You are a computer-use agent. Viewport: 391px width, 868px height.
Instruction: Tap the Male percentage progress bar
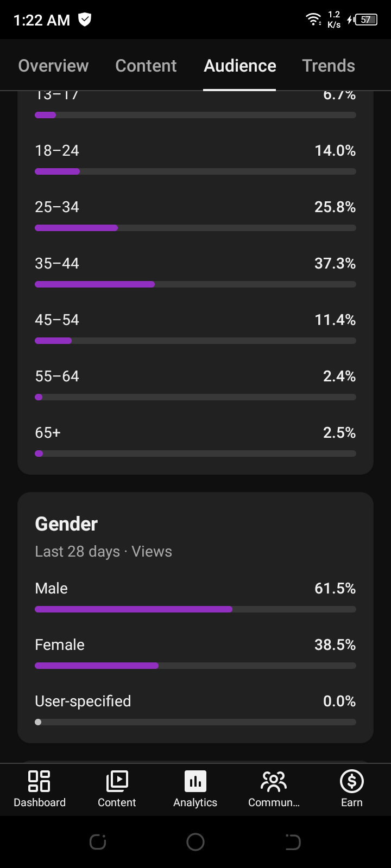pyautogui.click(x=195, y=609)
